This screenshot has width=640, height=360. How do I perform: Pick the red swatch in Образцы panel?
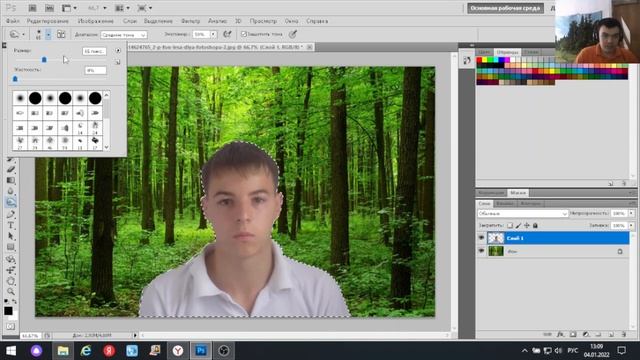[x=479, y=60]
